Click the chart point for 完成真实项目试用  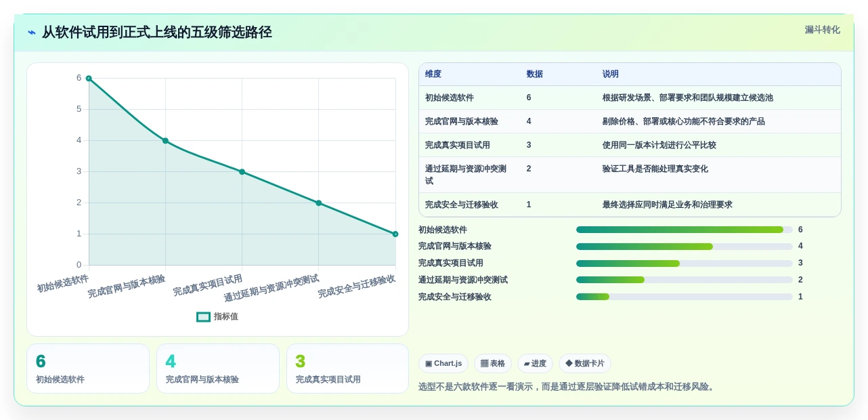tap(242, 172)
